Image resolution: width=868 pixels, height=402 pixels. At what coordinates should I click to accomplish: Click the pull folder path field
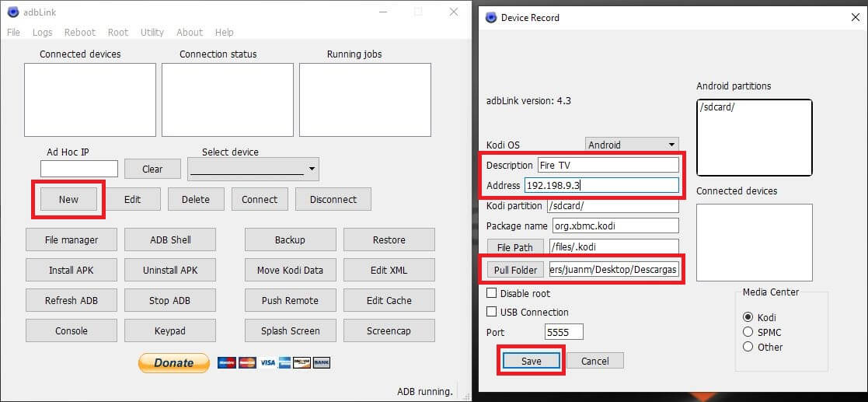(613, 270)
